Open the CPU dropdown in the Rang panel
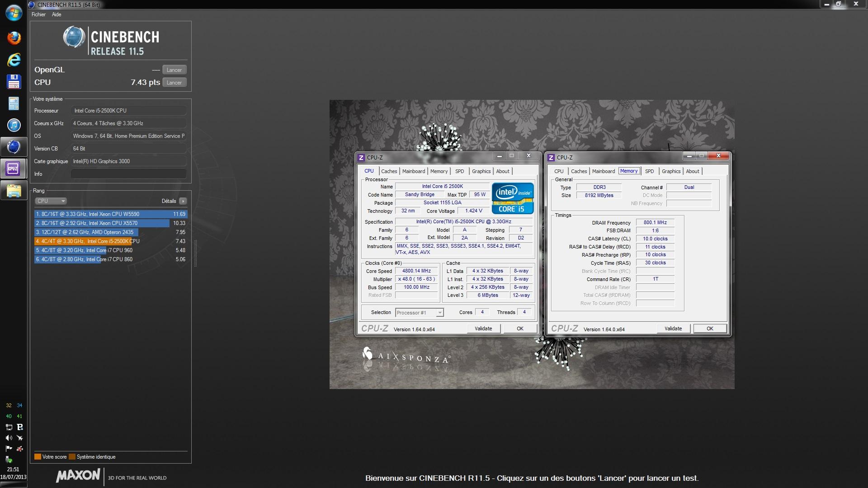This screenshot has height=488, width=868. 51,201
